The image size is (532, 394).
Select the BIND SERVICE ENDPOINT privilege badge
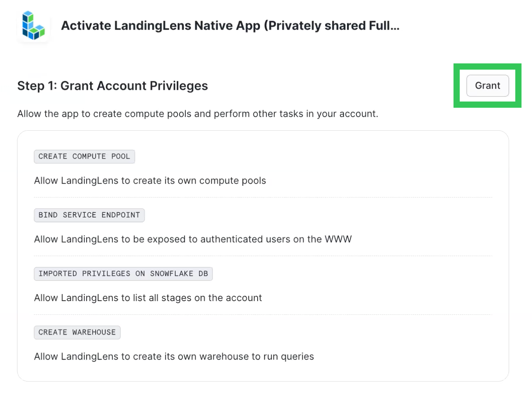click(x=89, y=215)
